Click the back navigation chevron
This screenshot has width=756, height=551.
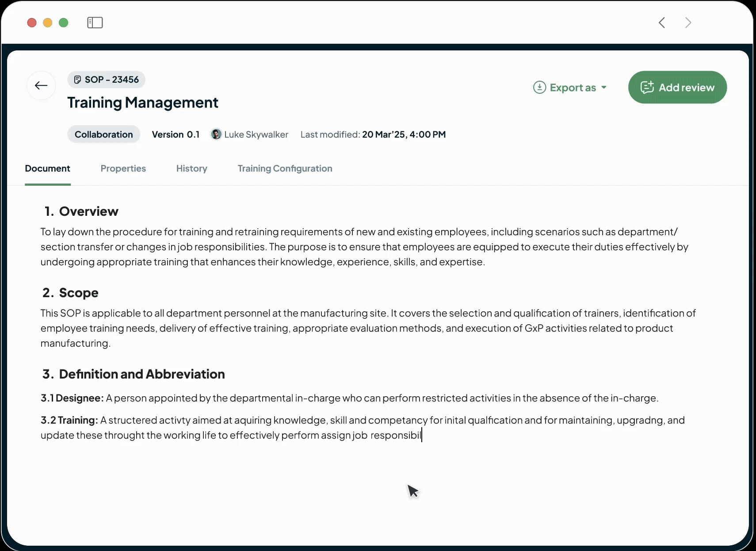pos(662,23)
